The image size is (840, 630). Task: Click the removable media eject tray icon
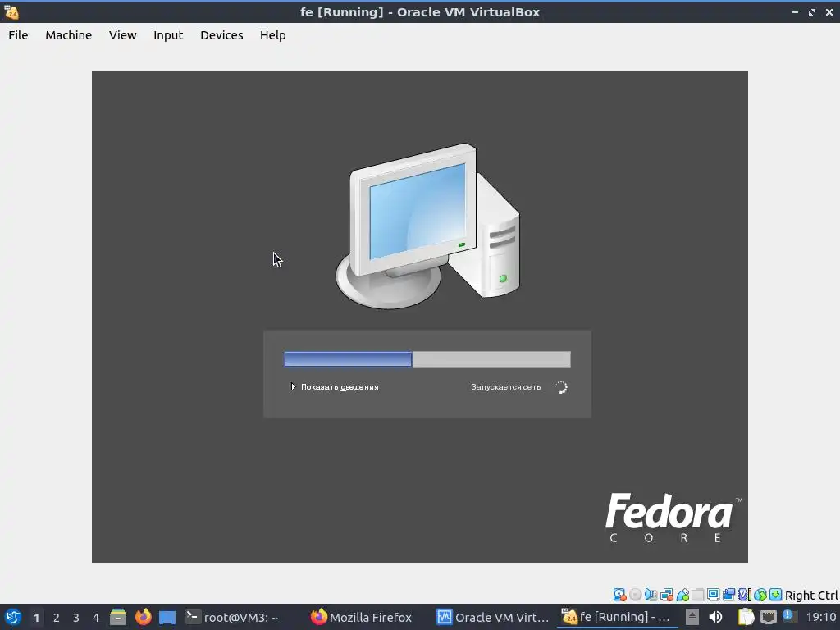click(x=692, y=618)
